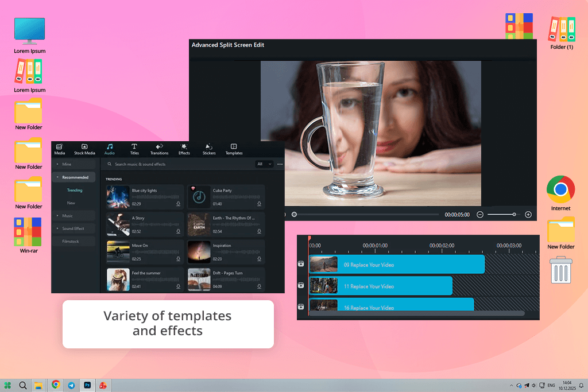Download the Blue city lights track
The height and width of the screenshot is (392, 588).
tap(178, 204)
